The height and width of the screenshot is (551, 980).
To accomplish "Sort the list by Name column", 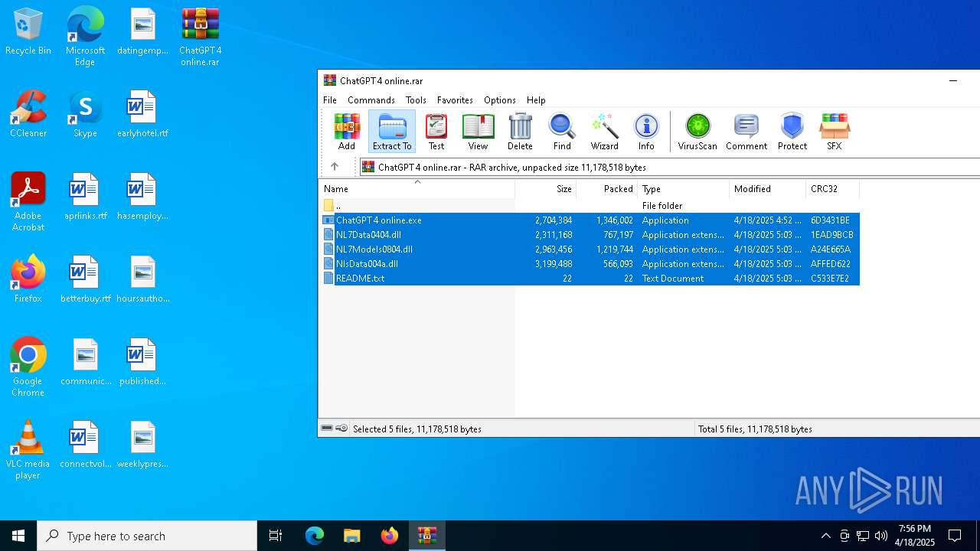I will tap(417, 189).
